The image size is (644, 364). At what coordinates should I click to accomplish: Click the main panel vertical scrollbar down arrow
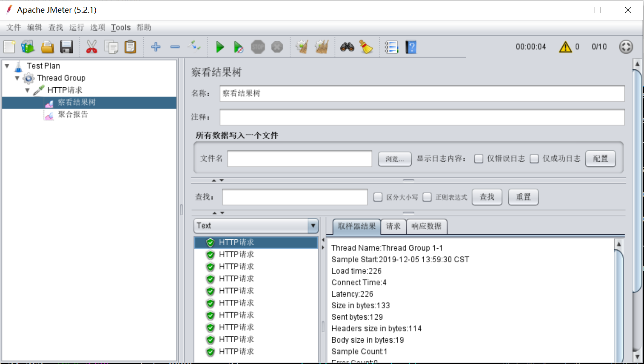pyautogui.click(x=637, y=357)
